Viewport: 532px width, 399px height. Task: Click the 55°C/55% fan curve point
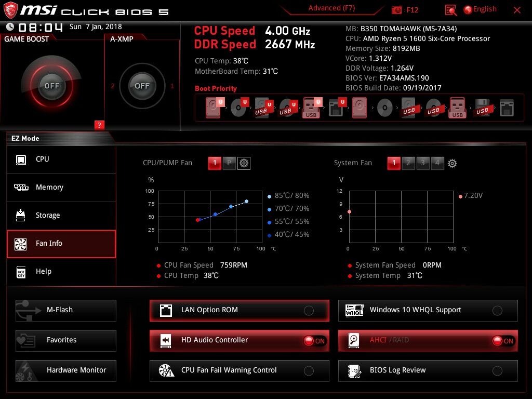[215, 214]
